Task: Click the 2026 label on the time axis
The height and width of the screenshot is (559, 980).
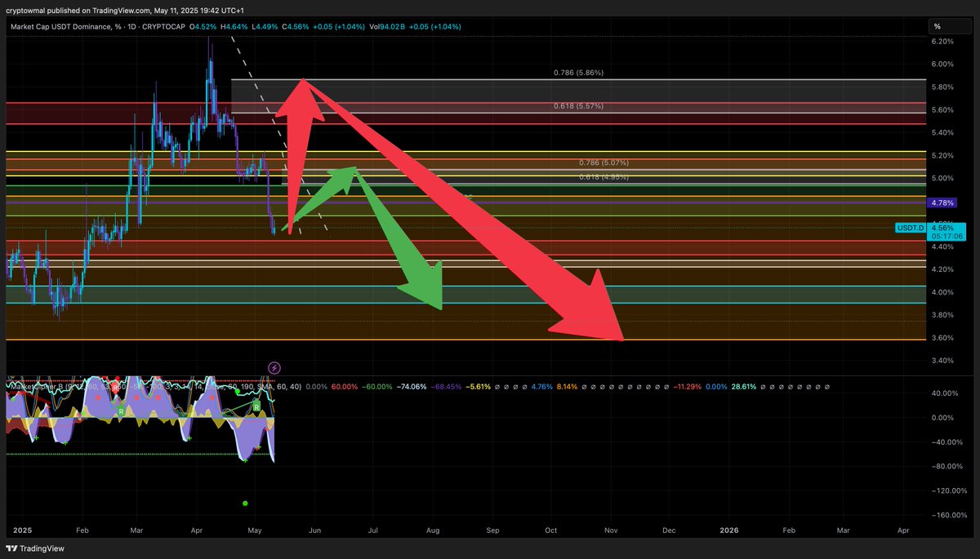Action: pyautogui.click(x=729, y=530)
